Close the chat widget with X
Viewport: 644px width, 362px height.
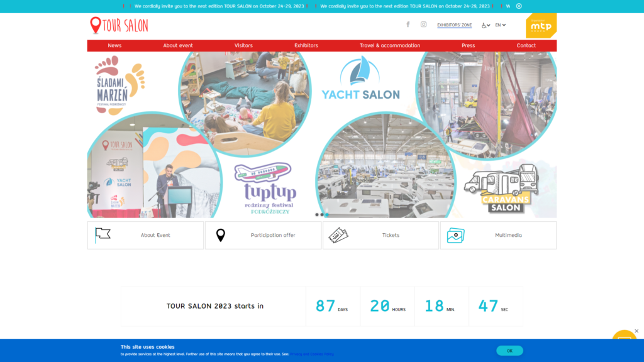click(x=636, y=331)
